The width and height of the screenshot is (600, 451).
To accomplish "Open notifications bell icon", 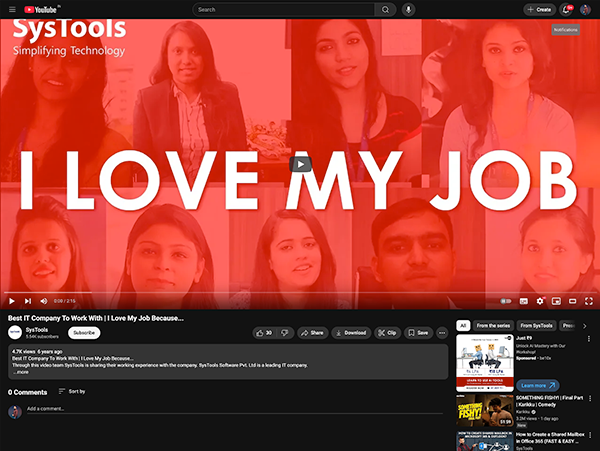I will click(x=567, y=10).
